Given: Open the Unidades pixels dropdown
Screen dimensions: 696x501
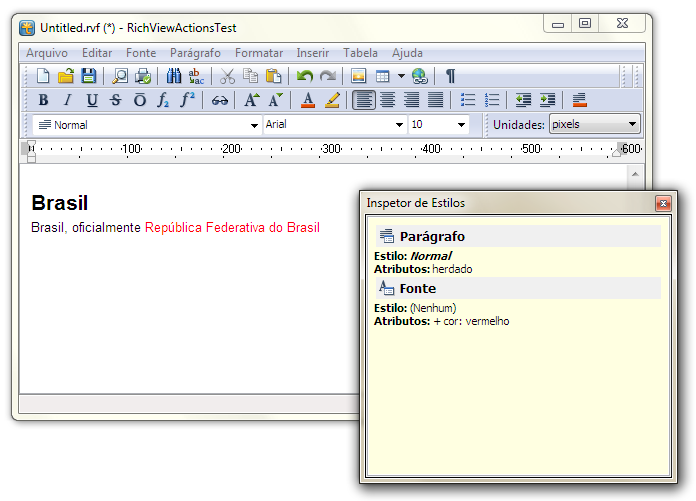Looking at the screenshot, I should click(x=632, y=125).
